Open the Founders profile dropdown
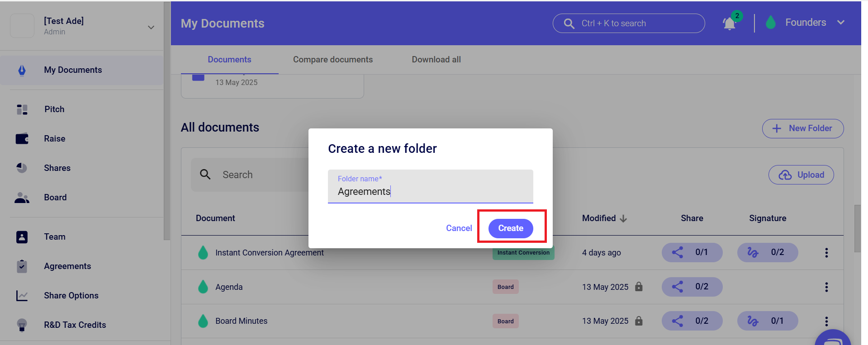The width and height of the screenshot is (868, 345). pyautogui.click(x=840, y=23)
